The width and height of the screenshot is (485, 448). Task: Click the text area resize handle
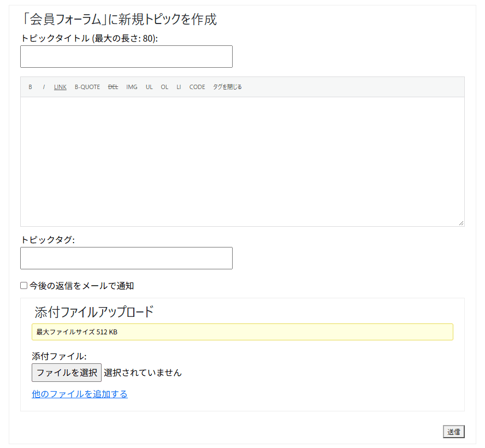(x=461, y=223)
